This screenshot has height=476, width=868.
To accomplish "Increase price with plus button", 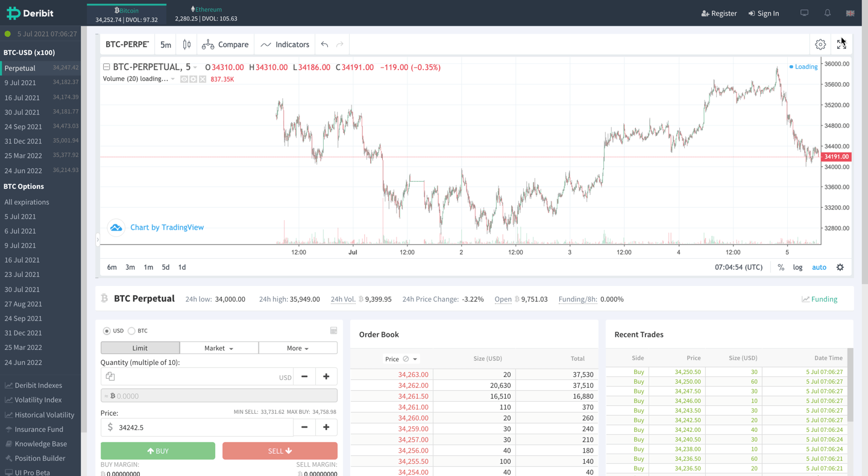I will point(326,427).
